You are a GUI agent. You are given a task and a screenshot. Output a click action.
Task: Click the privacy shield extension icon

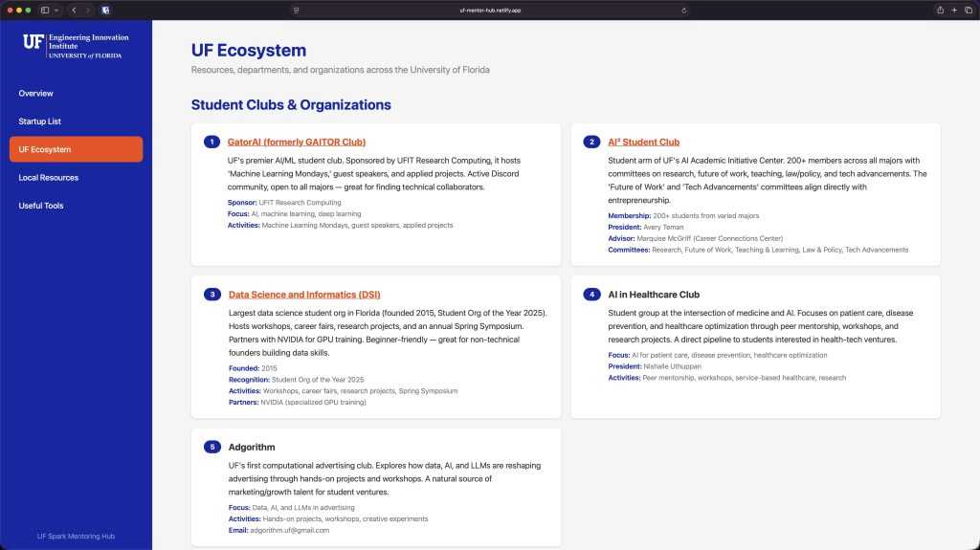(105, 10)
